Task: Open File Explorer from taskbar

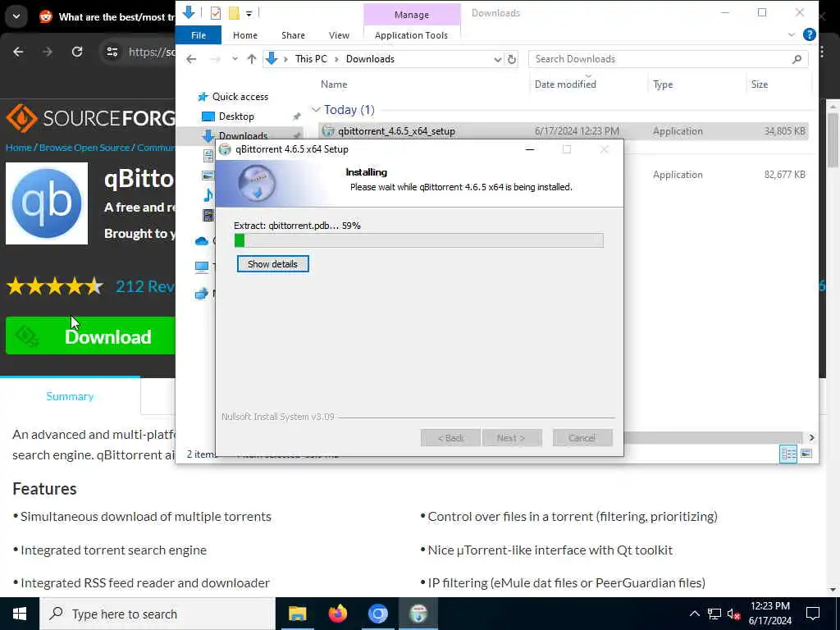Action: point(297,614)
